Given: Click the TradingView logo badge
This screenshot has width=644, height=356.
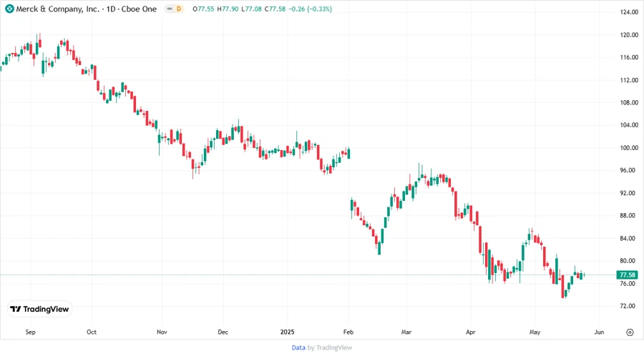Looking at the screenshot, I should click(x=39, y=310).
